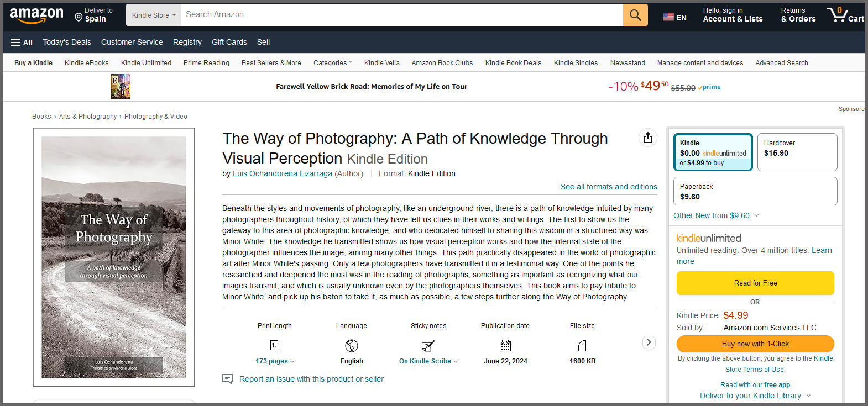Click next arrow in product details carousel
Viewport: 868px width, 406px height.
649,342
